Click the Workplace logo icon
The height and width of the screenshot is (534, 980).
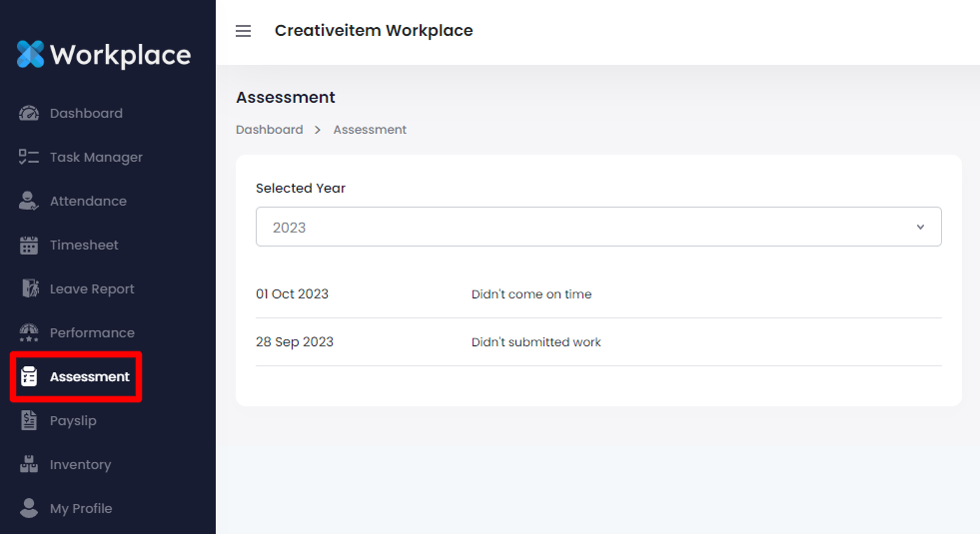pos(31,54)
